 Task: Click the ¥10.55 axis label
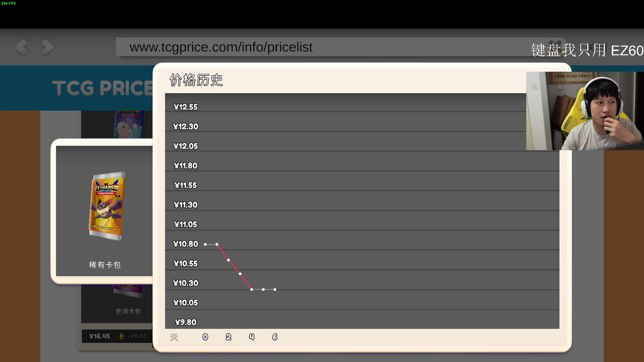tap(185, 263)
